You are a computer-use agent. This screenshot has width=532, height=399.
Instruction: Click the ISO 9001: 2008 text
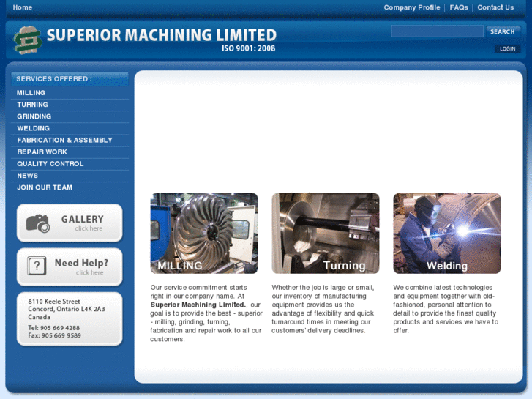[x=248, y=48]
